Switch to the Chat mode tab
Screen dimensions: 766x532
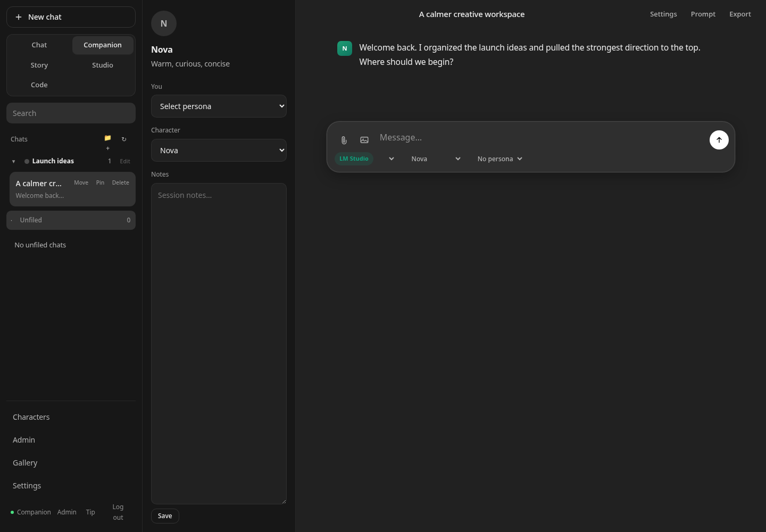click(x=39, y=45)
